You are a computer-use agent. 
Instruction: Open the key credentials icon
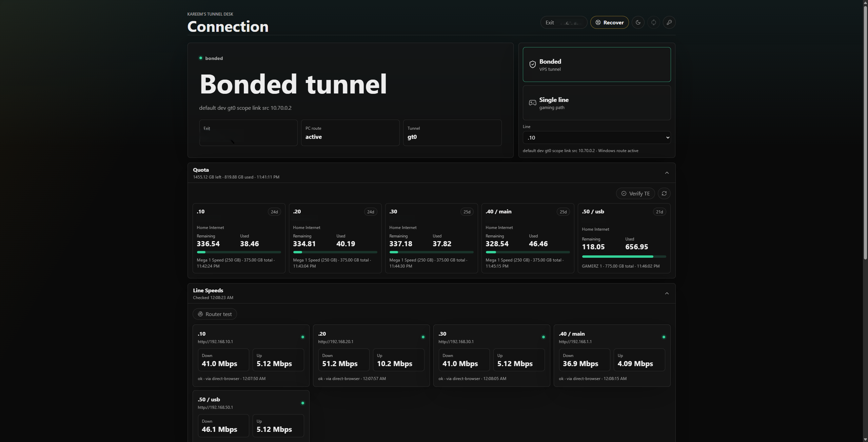click(x=669, y=22)
